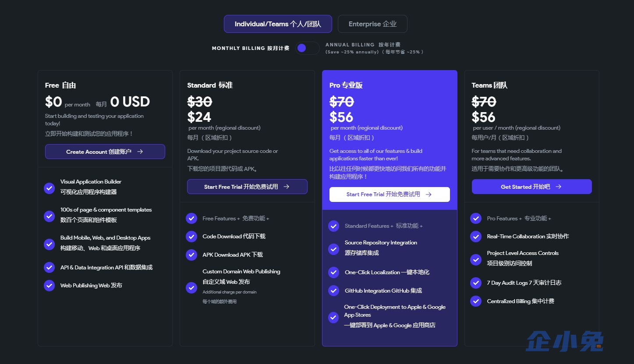
Task: Click the Create Account button
Action: click(105, 152)
